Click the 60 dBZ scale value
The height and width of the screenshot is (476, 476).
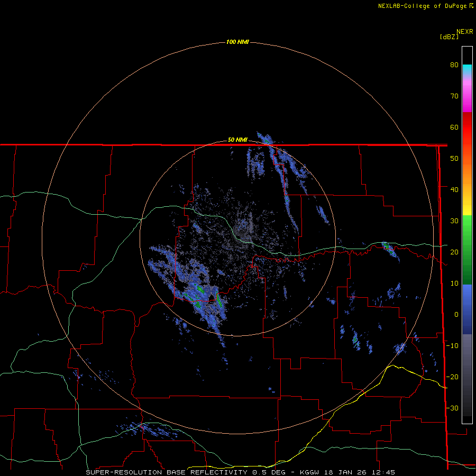pos(454,127)
